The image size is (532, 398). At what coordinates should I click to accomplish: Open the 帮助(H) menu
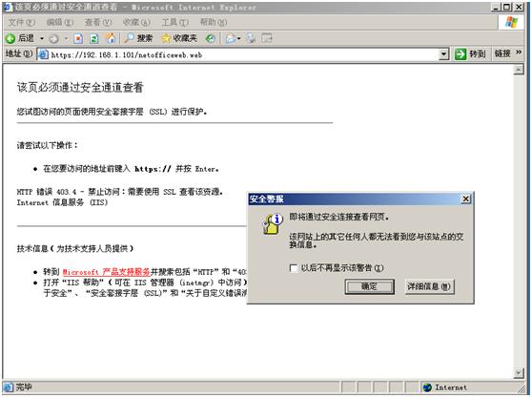click(214, 22)
